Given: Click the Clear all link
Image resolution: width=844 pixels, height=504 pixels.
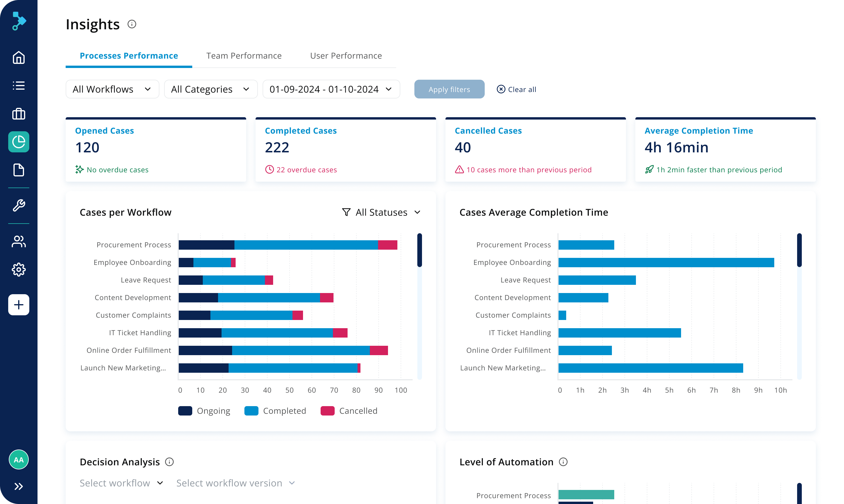Looking at the screenshot, I should tap(516, 89).
